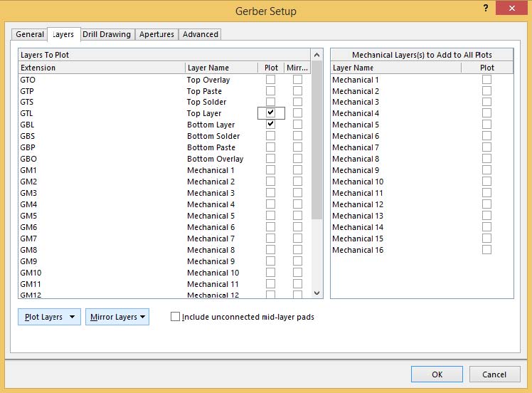This screenshot has width=532, height=393.
Task: Open the Drill Drawing tab
Action: (107, 34)
